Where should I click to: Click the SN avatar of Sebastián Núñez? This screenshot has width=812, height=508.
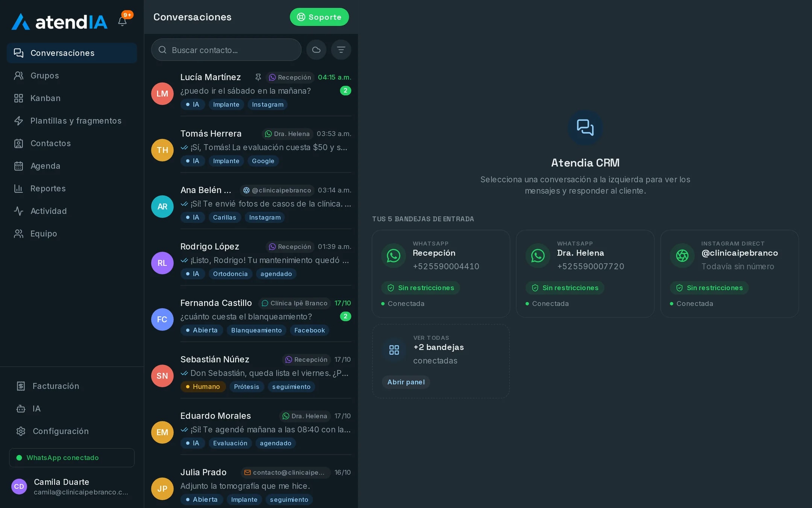coord(162,376)
